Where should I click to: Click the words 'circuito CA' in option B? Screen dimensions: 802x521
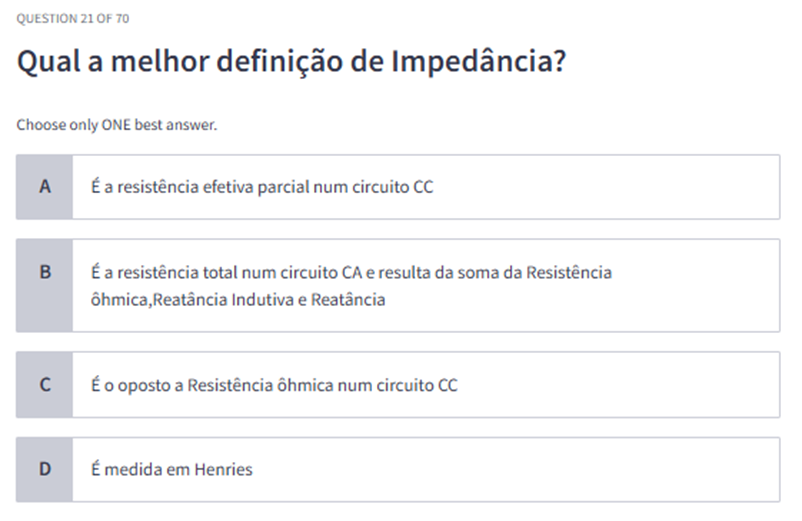click(371, 272)
